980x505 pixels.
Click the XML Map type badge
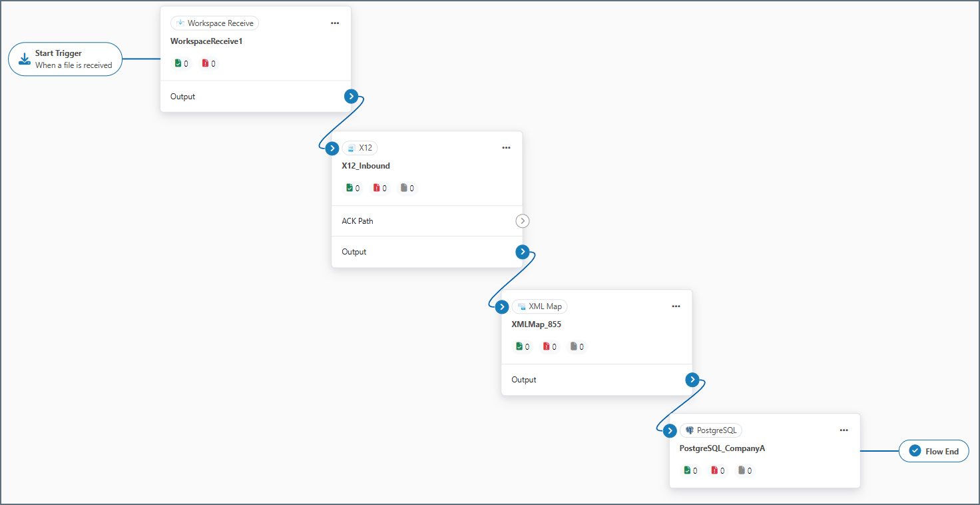click(x=539, y=306)
